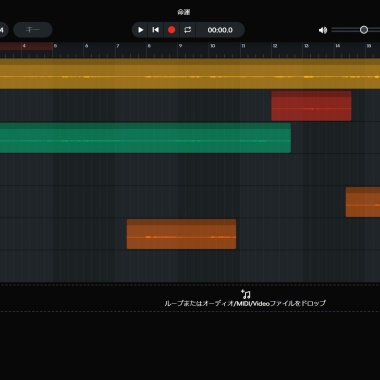Viewport: 380px width, 380px height.
Task: Toggle loop cycle mode
Action: click(187, 30)
